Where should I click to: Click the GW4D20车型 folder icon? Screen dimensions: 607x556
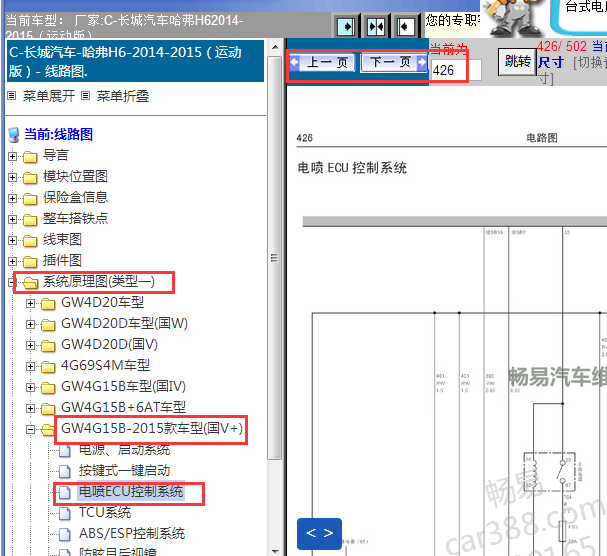pos(48,304)
